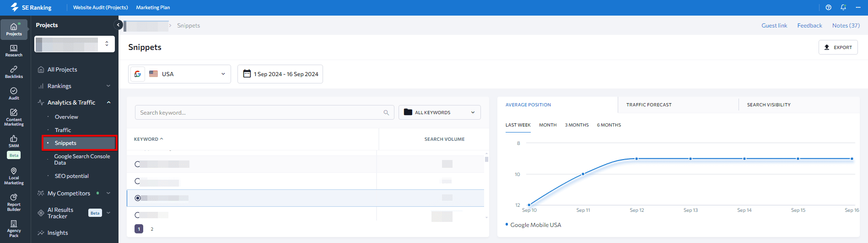Click the Sep 11 data point on chart

[x=583, y=174]
